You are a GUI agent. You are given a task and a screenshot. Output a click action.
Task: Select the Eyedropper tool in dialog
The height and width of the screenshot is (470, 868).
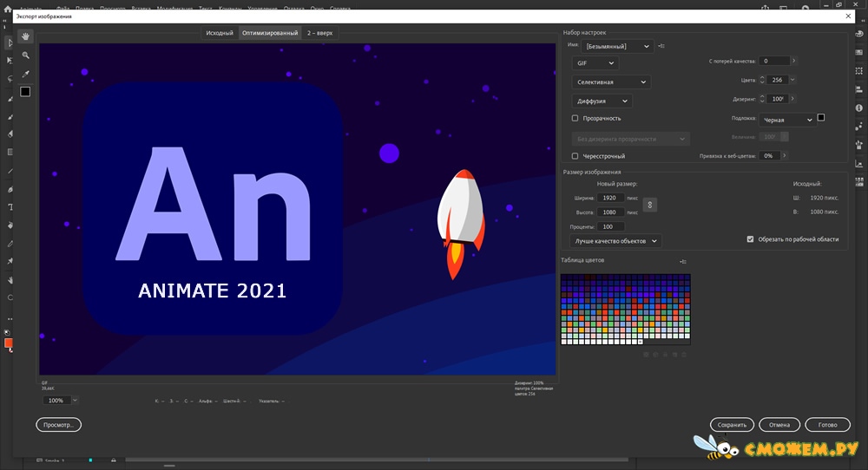click(x=25, y=74)
